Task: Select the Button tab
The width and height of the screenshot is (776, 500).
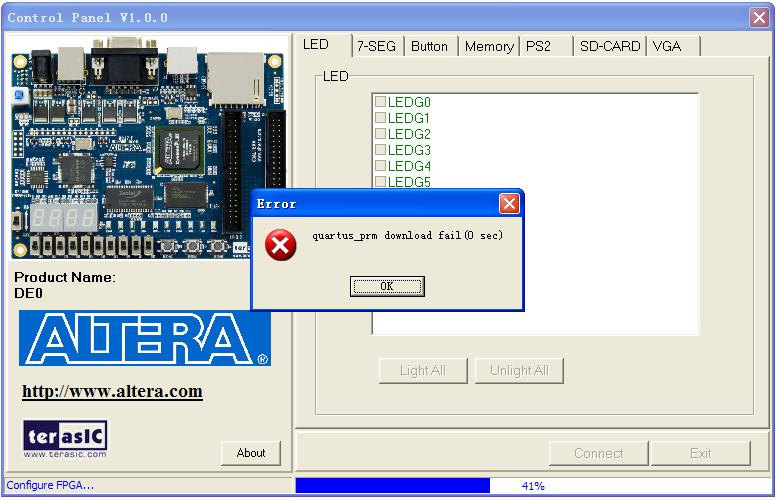Action: [x=429, y=47]
